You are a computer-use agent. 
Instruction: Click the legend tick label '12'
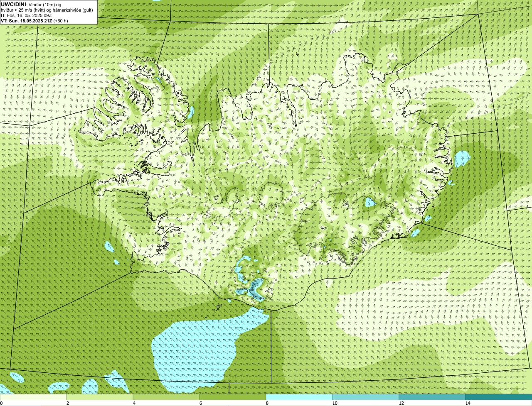(401, 403)
